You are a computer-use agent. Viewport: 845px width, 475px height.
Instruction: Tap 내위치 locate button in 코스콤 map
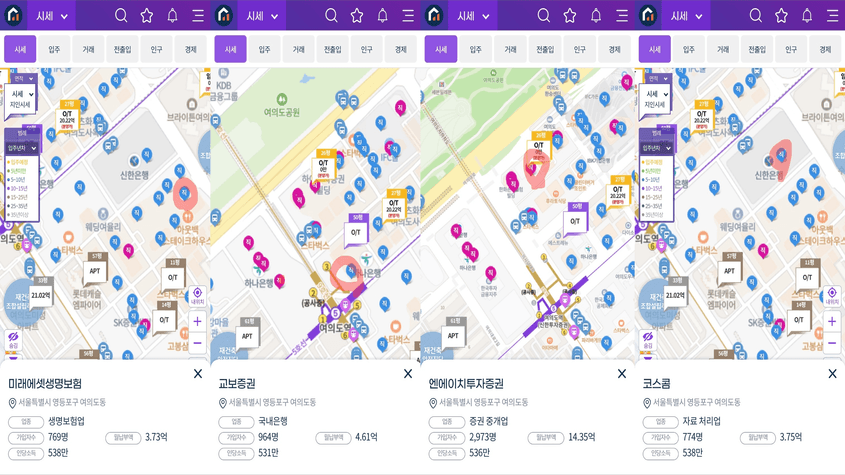pyautogui.click(x=832, y=295)
